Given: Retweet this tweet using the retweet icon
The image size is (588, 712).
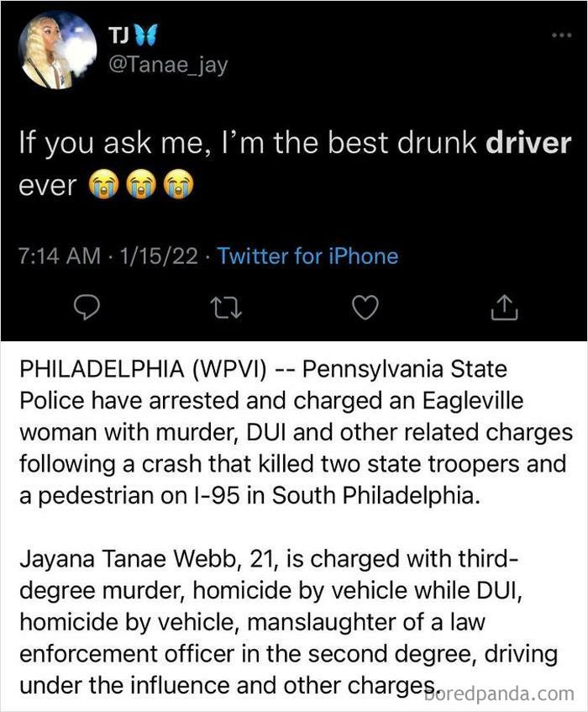Looking at the screenshot, I should point(227,309).
